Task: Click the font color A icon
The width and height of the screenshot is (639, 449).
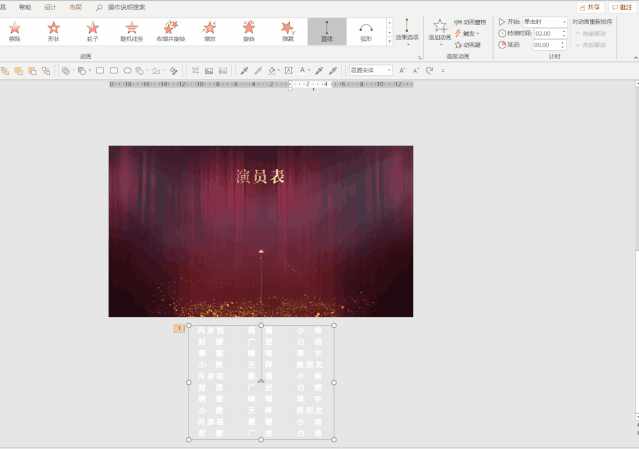Action: pos(302,71)
